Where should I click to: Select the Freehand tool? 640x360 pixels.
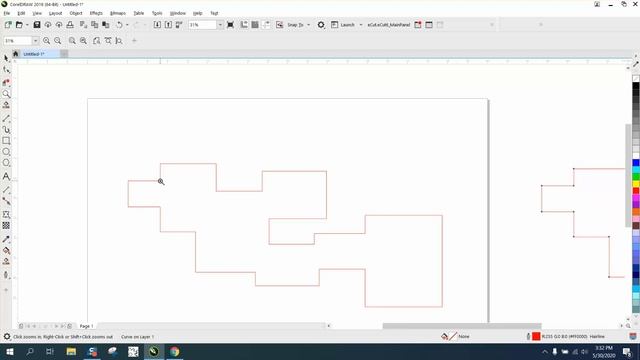6,118
